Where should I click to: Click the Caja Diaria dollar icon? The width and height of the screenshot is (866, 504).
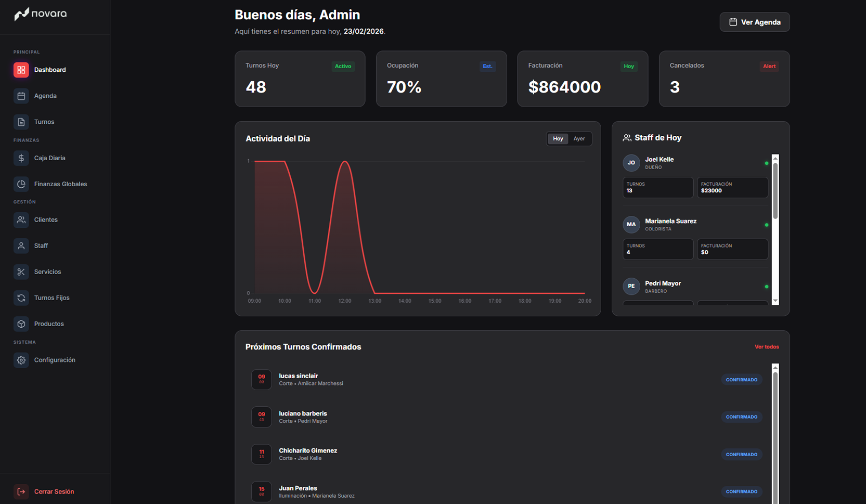point(21,158)
